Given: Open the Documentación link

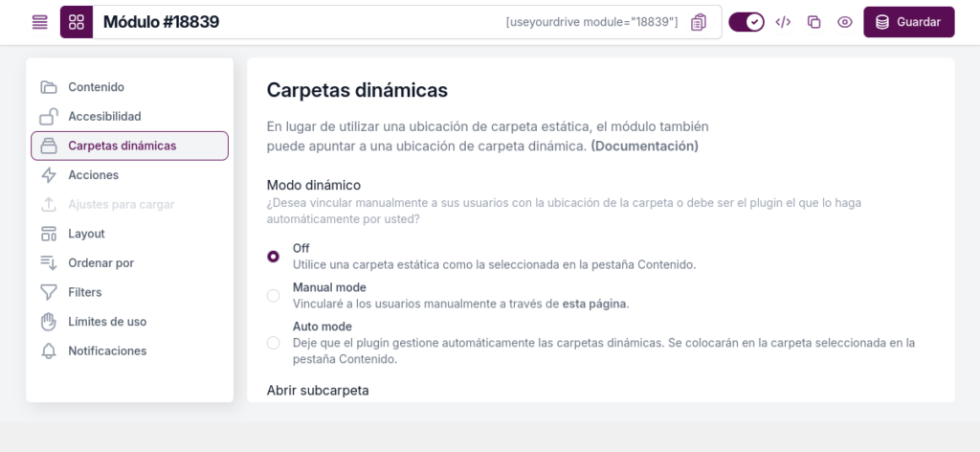Looking at the screenshot, I should (644, 147).
